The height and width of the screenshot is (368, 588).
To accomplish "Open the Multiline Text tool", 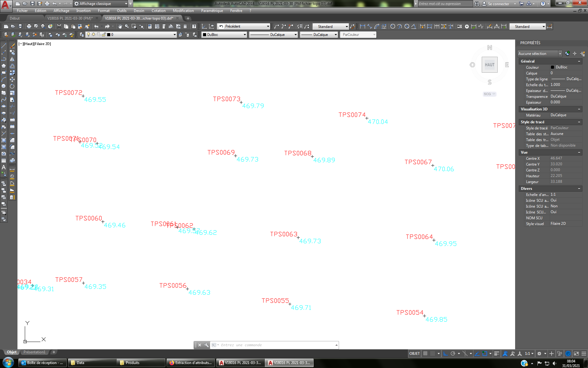I will pyautogui.click(x=4, y=167).
